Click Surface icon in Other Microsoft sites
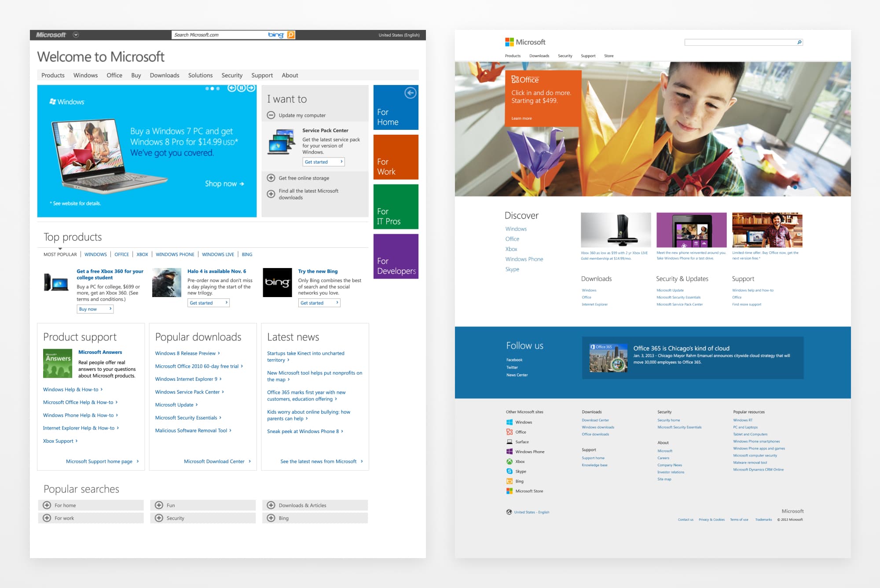Image resolution: width=880 pixels, height=588 pixels. [510, 442]
